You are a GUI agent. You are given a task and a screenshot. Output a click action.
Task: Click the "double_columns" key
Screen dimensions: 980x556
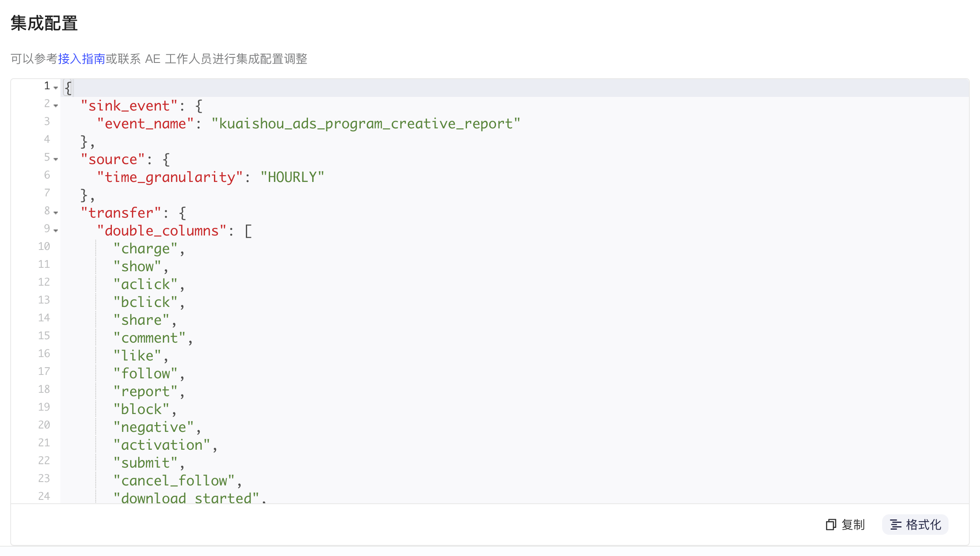pos(162,231)
